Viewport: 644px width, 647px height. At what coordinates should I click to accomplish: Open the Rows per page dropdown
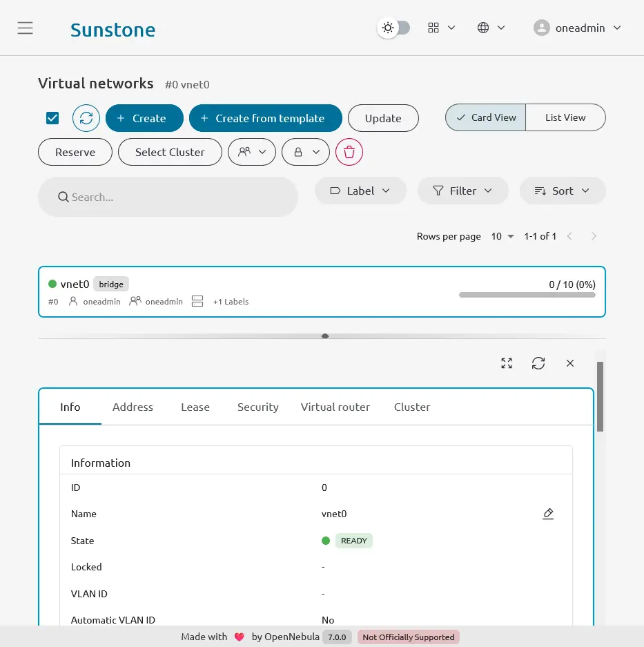click(x=502, y=236)
